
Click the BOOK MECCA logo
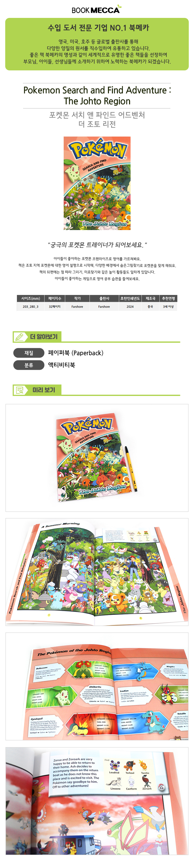(97, 9)
